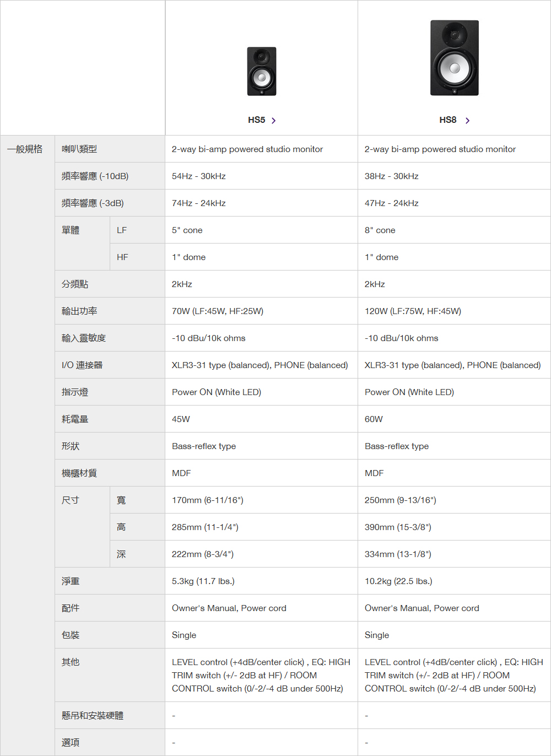Click the chevron arrow beside HS8

(x=467, y=121)
